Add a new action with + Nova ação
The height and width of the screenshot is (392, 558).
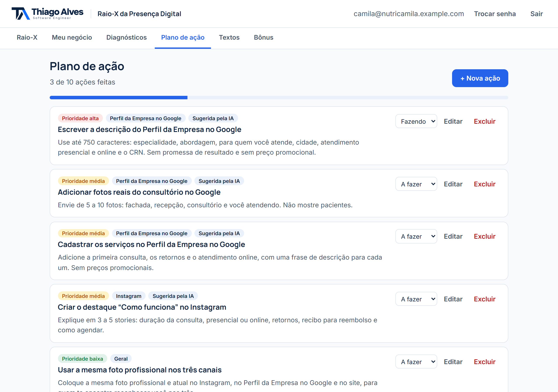(x=480, y=78)
